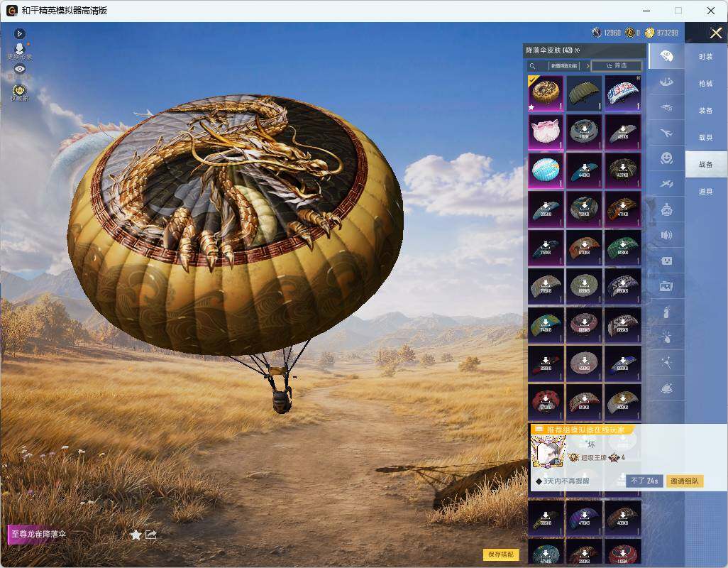This screenshot has width=728, height=568.
Task: Click the gold coin currency icon
Action: (x=649, y=33)
